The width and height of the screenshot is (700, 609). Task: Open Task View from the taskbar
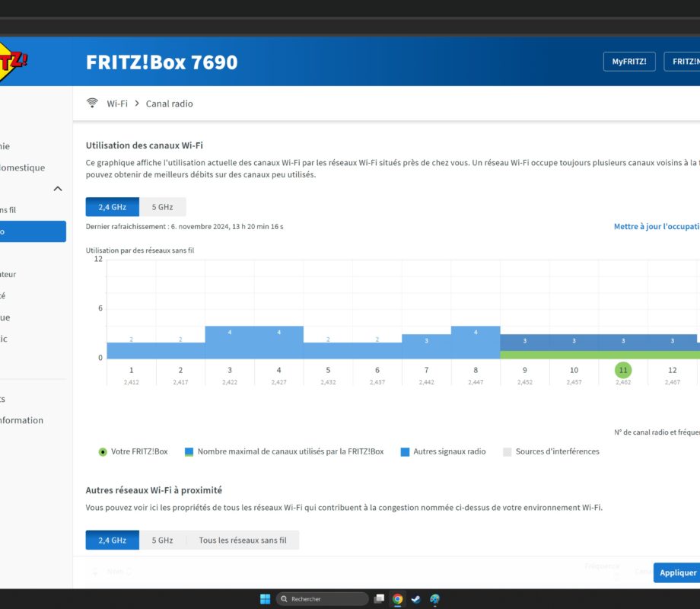pos(379,599)
